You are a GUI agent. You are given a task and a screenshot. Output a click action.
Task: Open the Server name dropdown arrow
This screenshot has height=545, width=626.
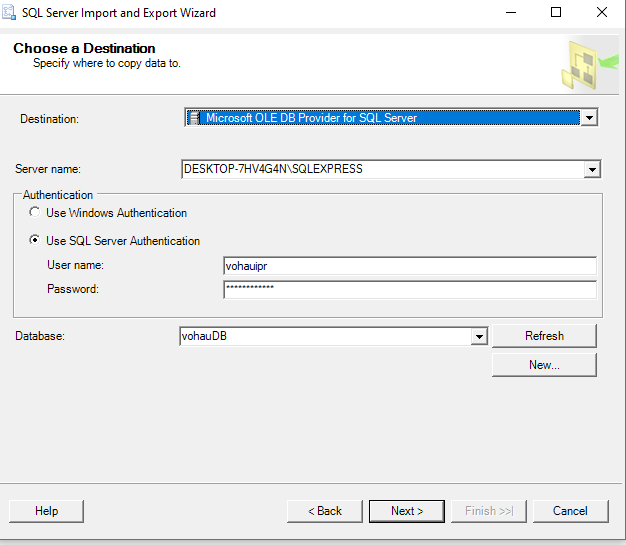tap(592, 170)
